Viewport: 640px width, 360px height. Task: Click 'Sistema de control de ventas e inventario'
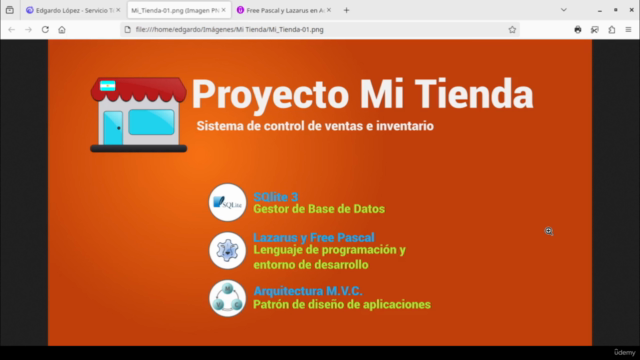pos(315,126)
